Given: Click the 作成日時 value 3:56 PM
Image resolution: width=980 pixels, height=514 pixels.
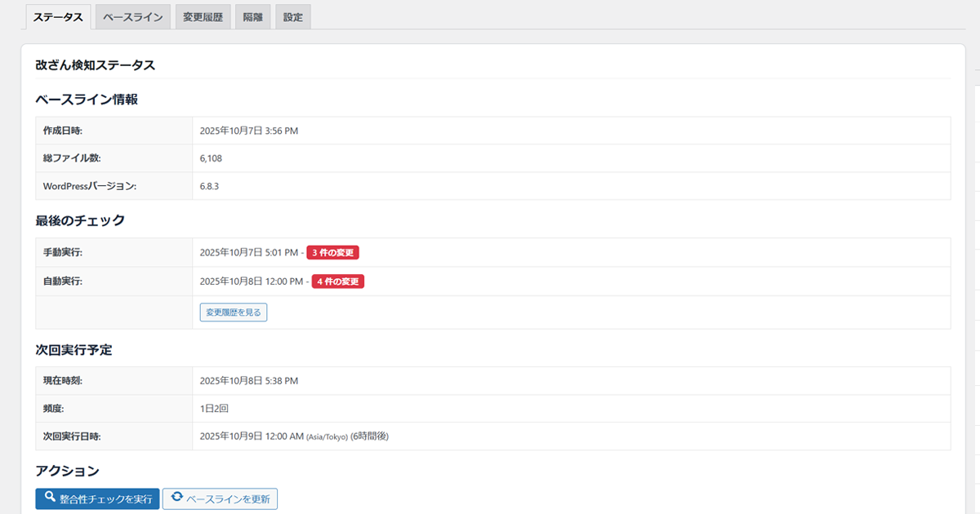Looking at the screenshot, I should click(x=249, y=131).
